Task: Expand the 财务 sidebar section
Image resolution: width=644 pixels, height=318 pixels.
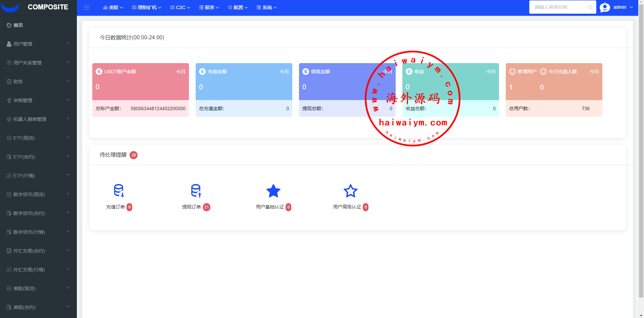Action: pyautogui.click(x=38, y=82)
